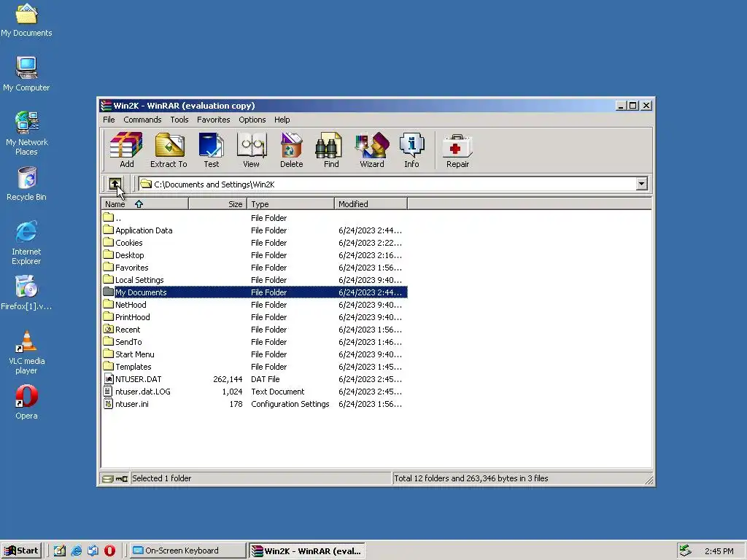
Task: Go up one folder level button
Action: pos(115,184)
